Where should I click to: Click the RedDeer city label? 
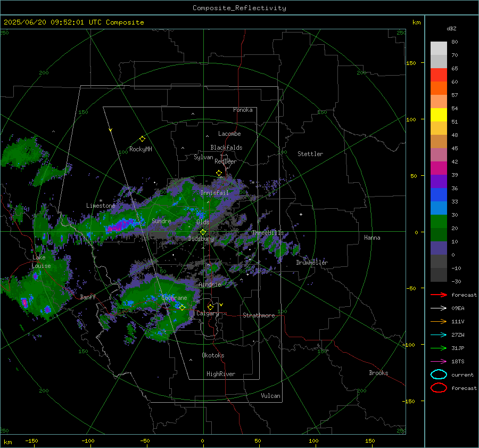tap(226, 161)
